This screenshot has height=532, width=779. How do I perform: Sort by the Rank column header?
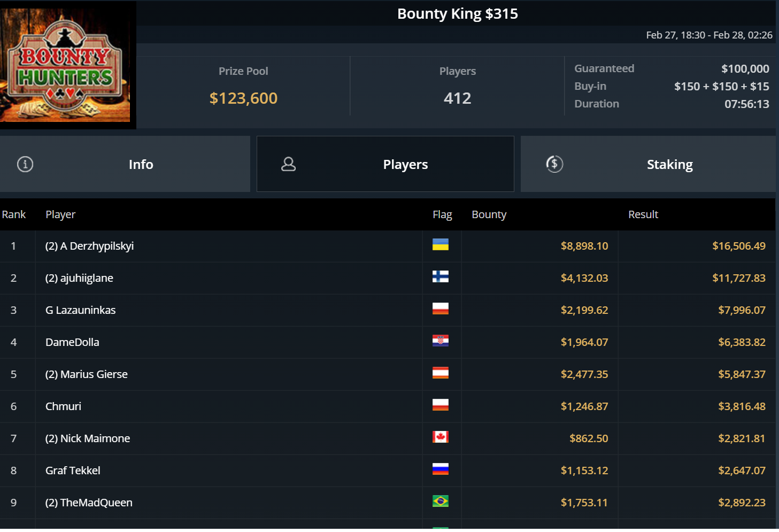click(14, 214)
